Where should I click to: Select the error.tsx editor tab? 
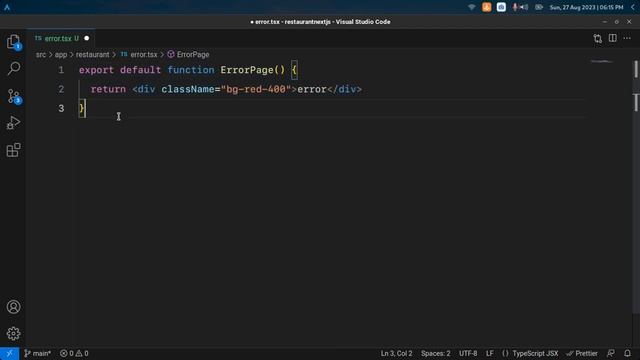(61, 38)
